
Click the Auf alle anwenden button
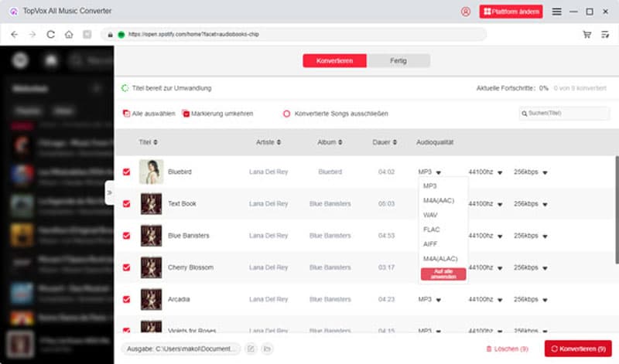coord(443,274)
